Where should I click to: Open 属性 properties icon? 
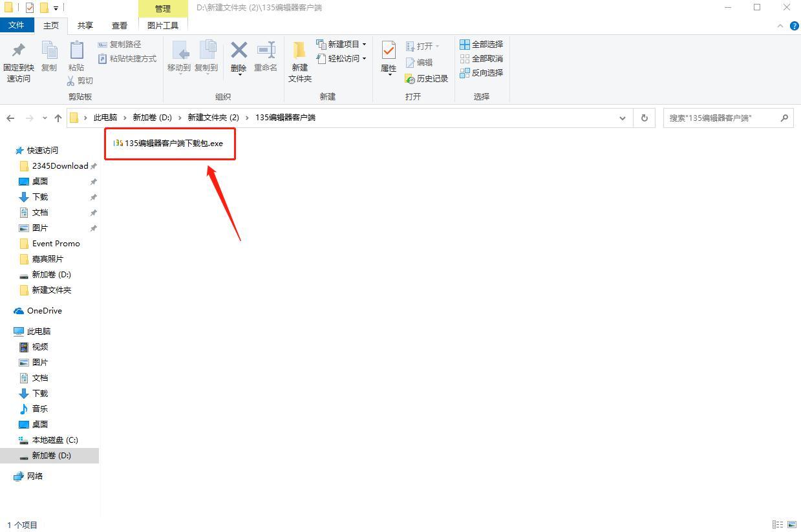(x=389, y=50)
